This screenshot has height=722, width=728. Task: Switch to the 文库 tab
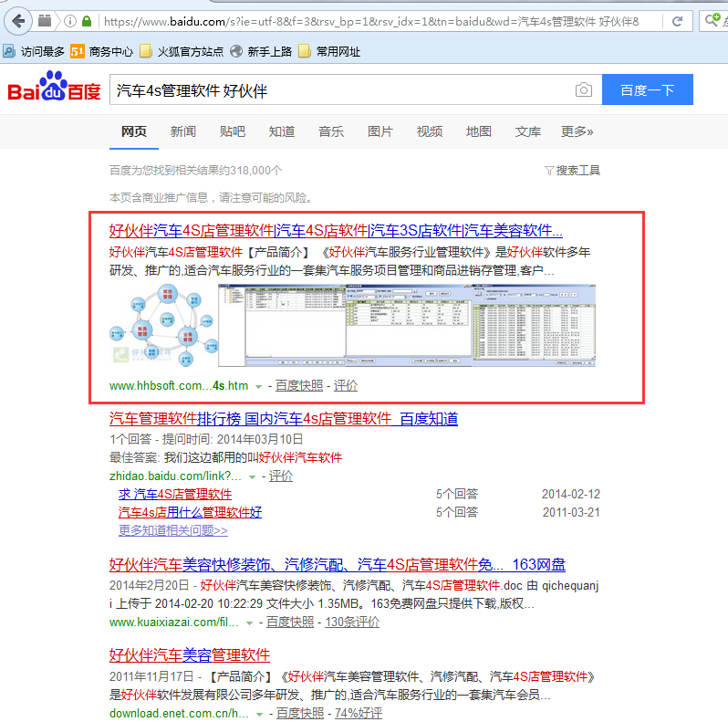(528, 132)
